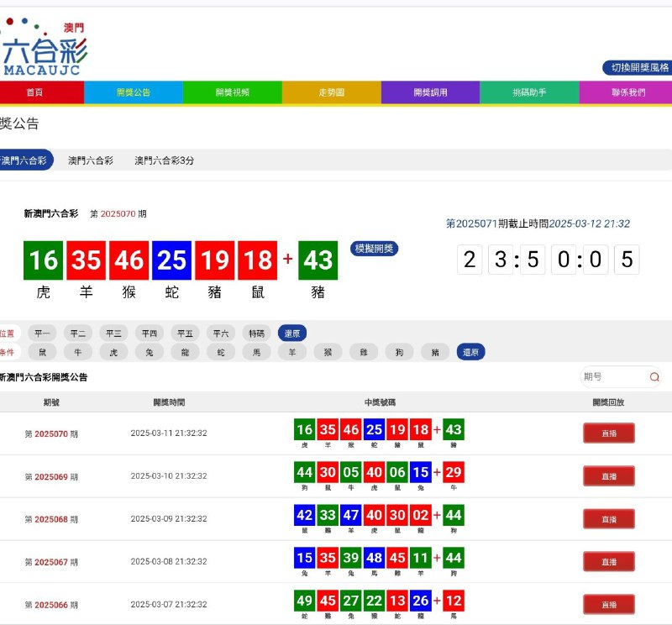Click the 期號 column header
672x625 pixels.
coord(51,402)
